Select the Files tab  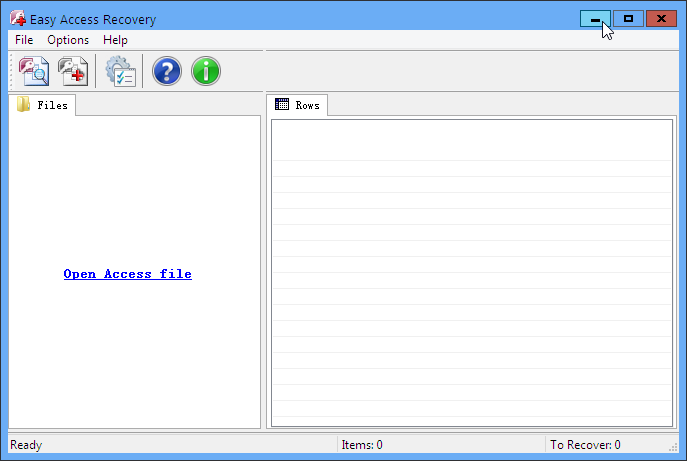pos(43,105)
